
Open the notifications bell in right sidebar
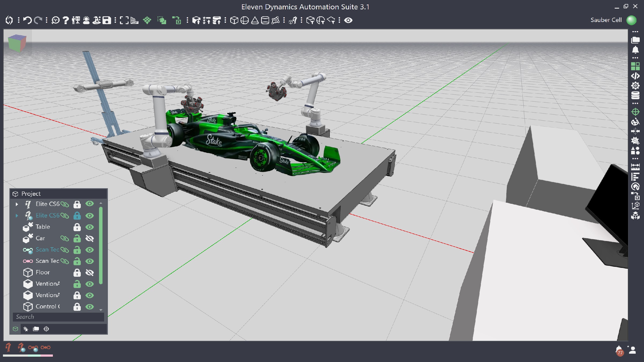click(635, 50)
